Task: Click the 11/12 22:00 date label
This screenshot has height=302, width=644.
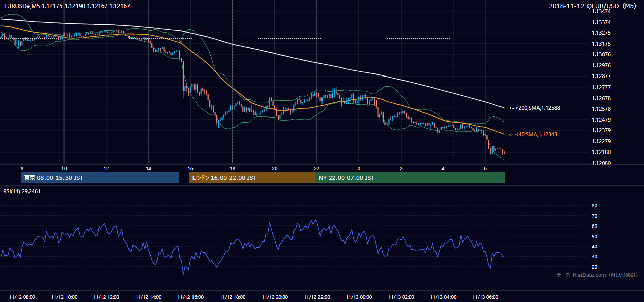Action: point(317,297)
